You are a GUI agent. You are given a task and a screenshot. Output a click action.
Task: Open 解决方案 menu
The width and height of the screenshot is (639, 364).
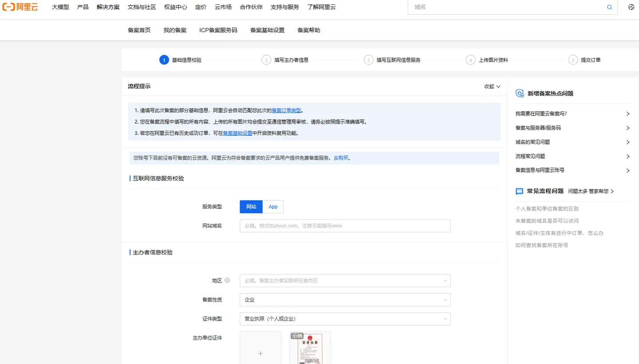click(x=108, y=7)
